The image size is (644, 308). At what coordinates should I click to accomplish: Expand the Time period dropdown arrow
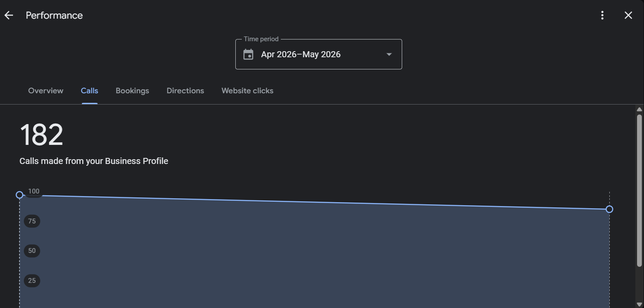[x=389, y=54]
